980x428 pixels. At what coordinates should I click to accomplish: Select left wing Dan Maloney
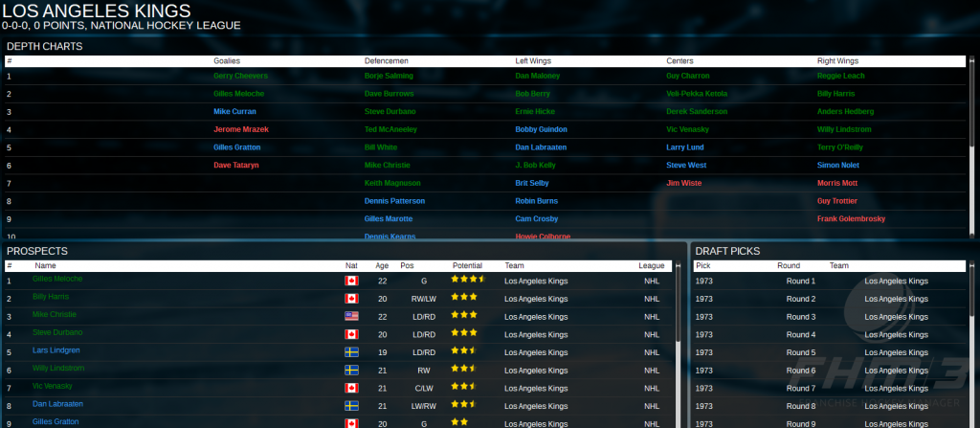(538, 76)
